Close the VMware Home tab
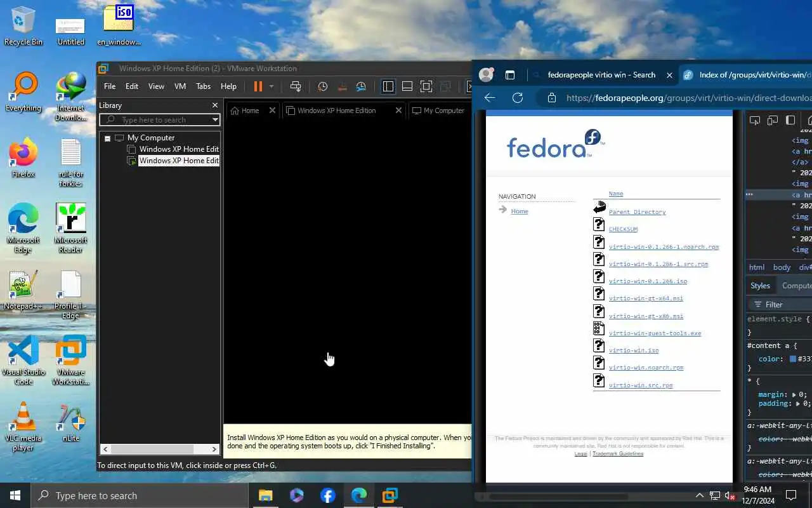 point(272,110)
